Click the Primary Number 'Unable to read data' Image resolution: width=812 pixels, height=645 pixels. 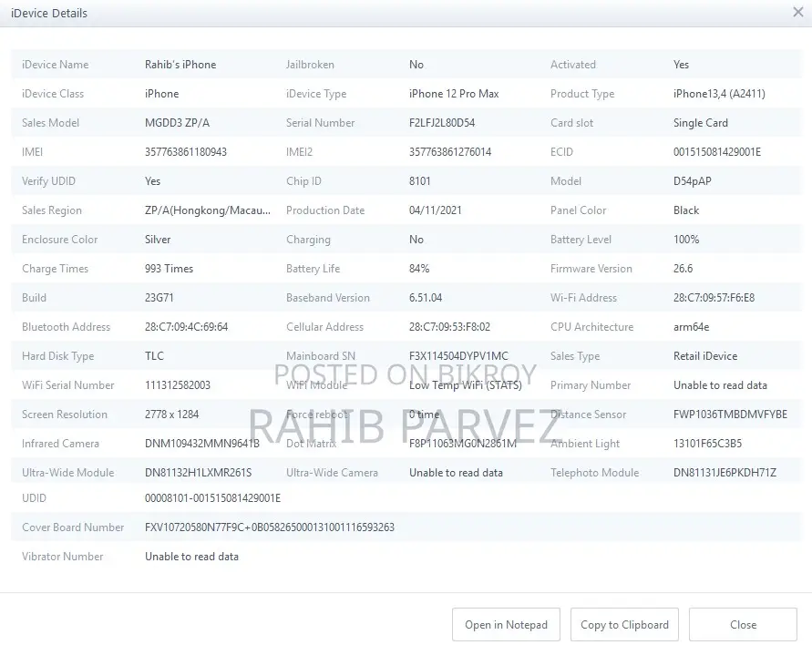720,385
